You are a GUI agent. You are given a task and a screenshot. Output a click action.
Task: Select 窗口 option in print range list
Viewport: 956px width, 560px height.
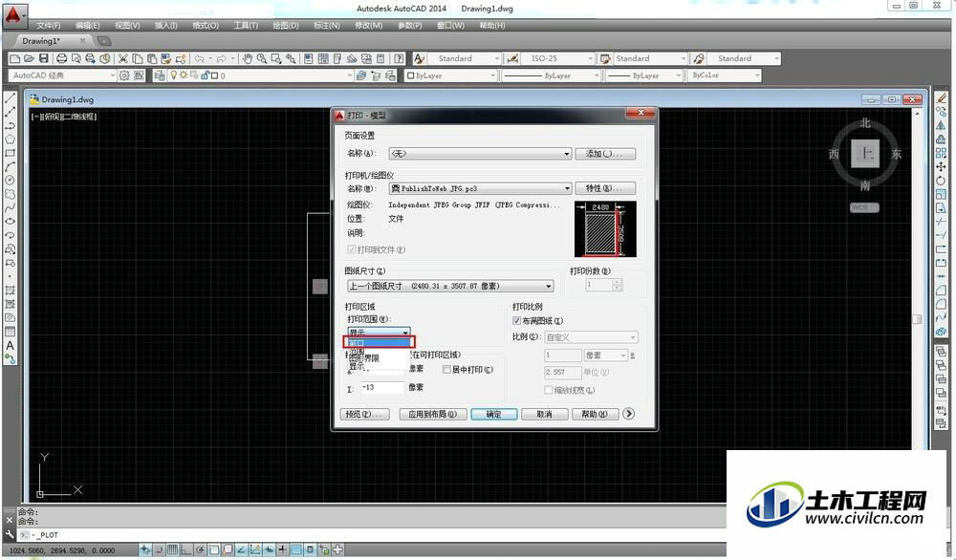(379, 342)
